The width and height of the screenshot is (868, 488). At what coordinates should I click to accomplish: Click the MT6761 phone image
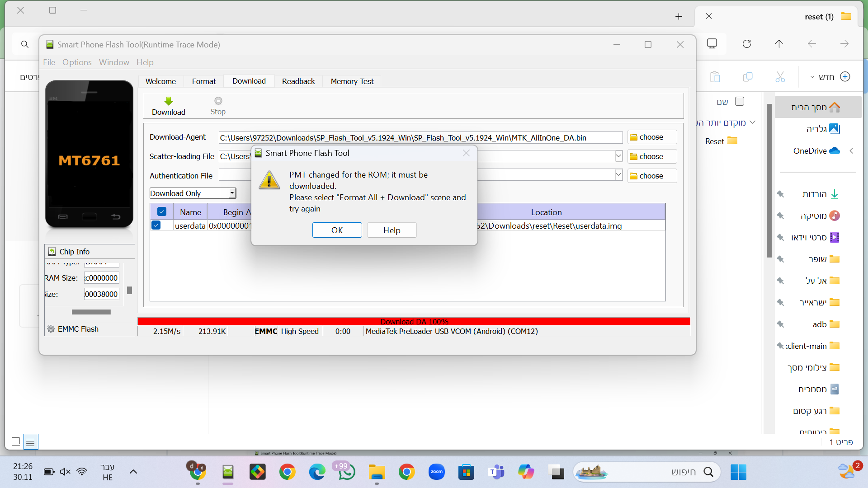pos(89,154)
